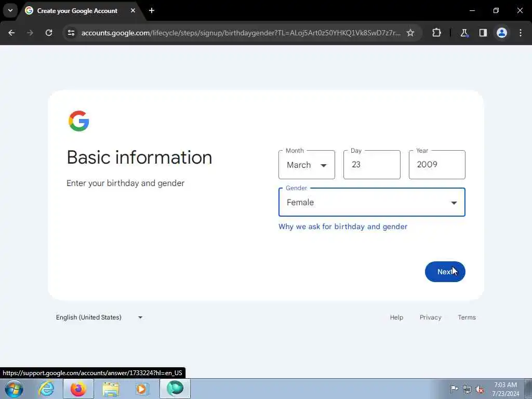
Task: Click the Show desktop strip on the taskbar
Action: coord(528,389)
